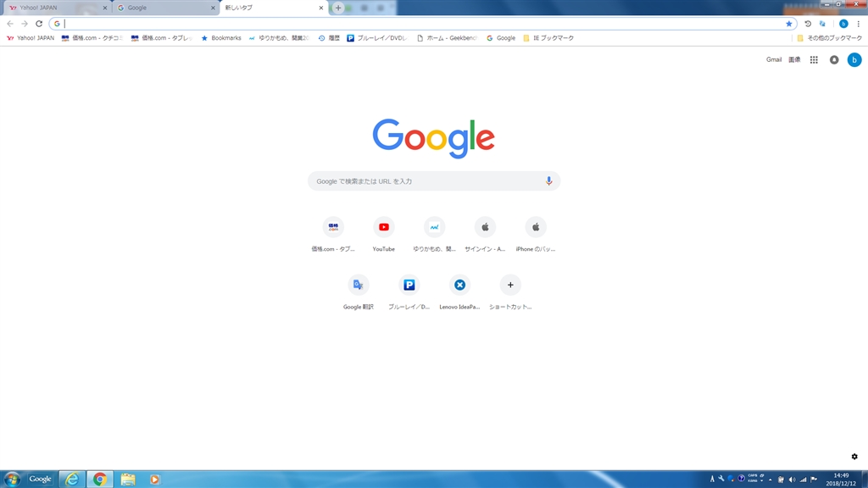This screenshot has height=488, width=868.
Task: Open the Lenovo IdeaPad shortcut tile
Action: tap(459, 292)
